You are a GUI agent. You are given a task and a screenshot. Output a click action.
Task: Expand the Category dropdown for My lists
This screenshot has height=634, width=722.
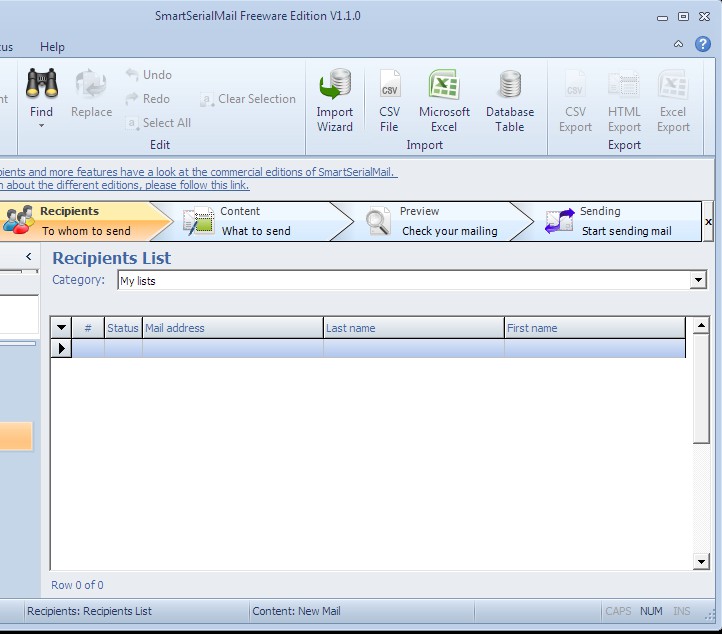point(698,281)
